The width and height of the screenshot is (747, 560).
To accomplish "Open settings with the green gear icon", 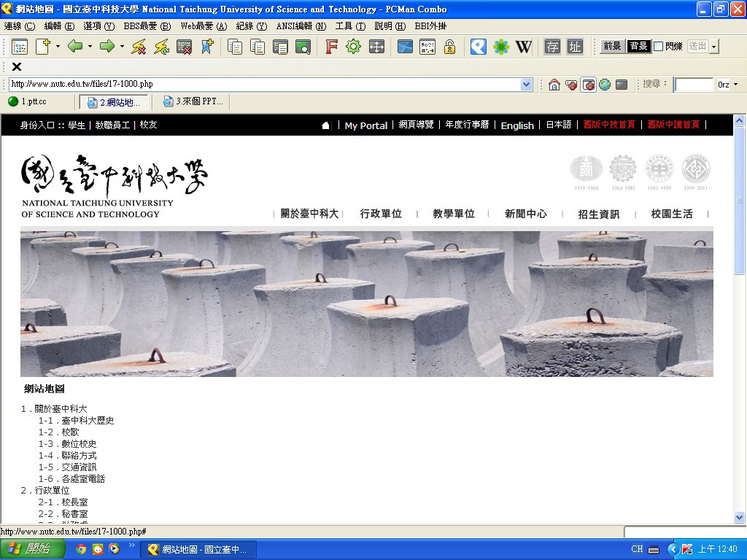I will click(354, 47).
